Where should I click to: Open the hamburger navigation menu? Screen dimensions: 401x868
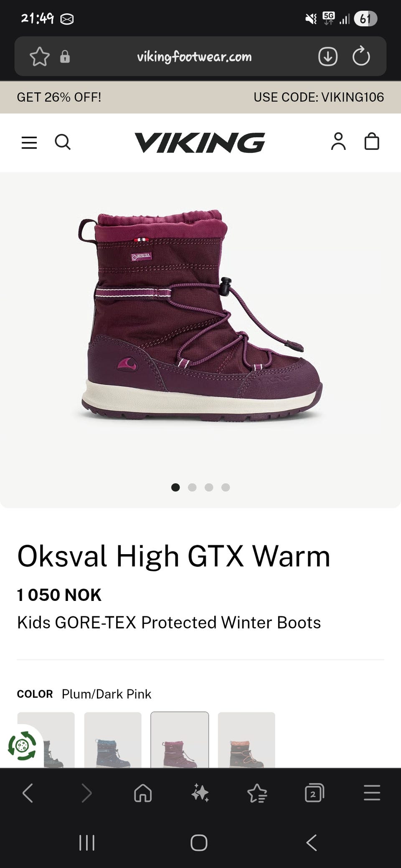[29, 142]
